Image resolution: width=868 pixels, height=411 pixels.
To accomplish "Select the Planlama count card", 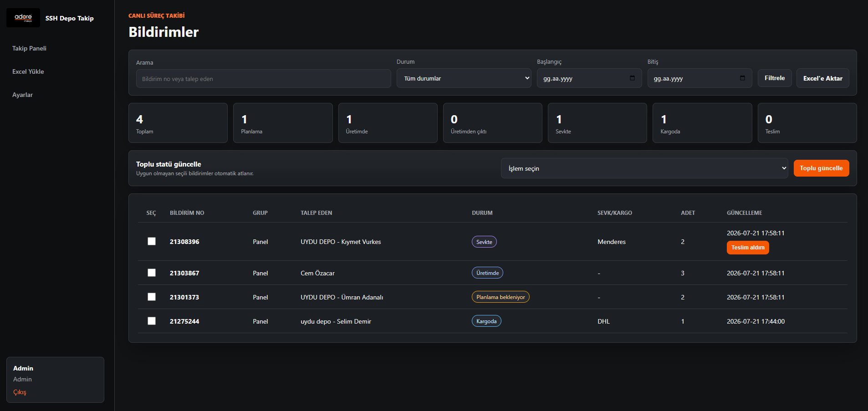I will coord(283,123).
